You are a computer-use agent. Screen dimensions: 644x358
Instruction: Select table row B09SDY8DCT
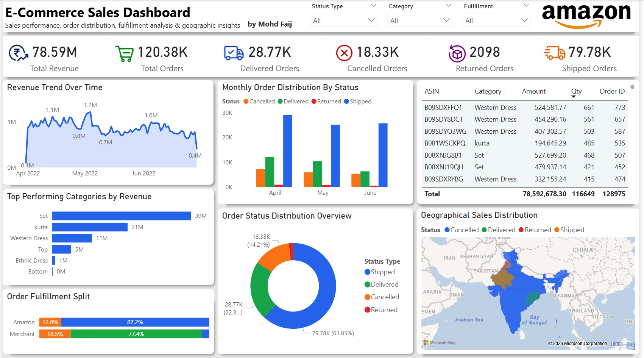[525, 119]
